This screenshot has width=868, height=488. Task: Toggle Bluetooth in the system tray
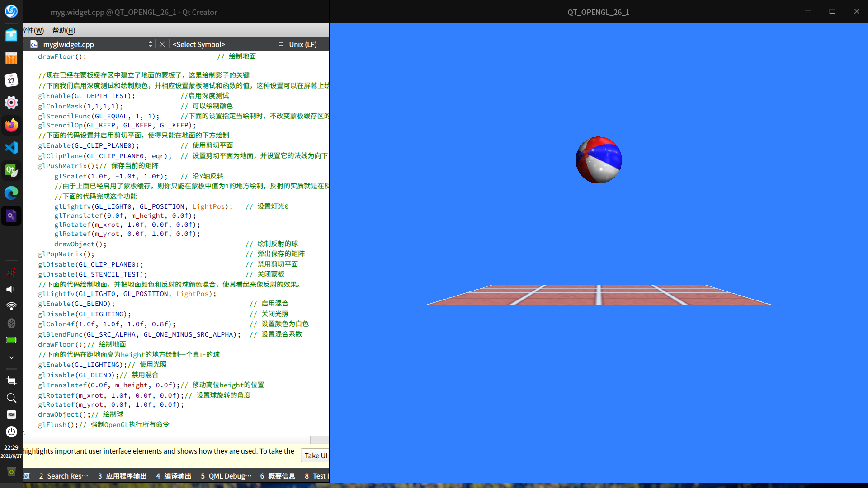[x=11, y=323]
